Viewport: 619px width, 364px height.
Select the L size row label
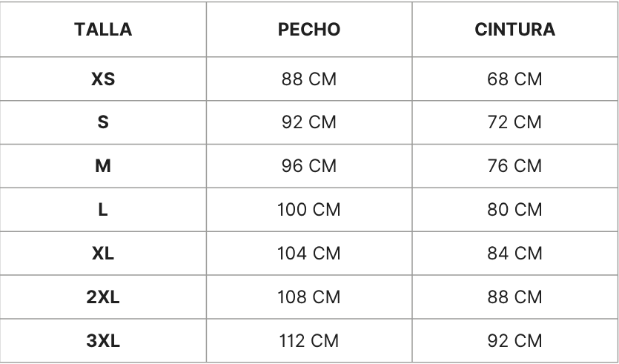103,210
